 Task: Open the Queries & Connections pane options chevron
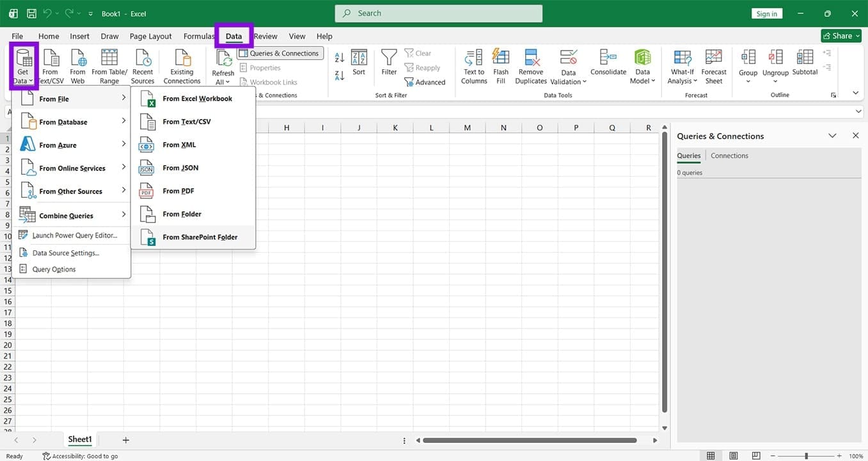[832, 136]
